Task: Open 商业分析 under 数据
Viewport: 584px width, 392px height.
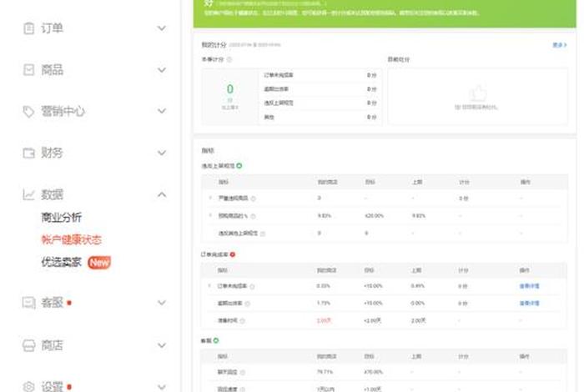Action: pyautogui.click(x=62, y=218)
